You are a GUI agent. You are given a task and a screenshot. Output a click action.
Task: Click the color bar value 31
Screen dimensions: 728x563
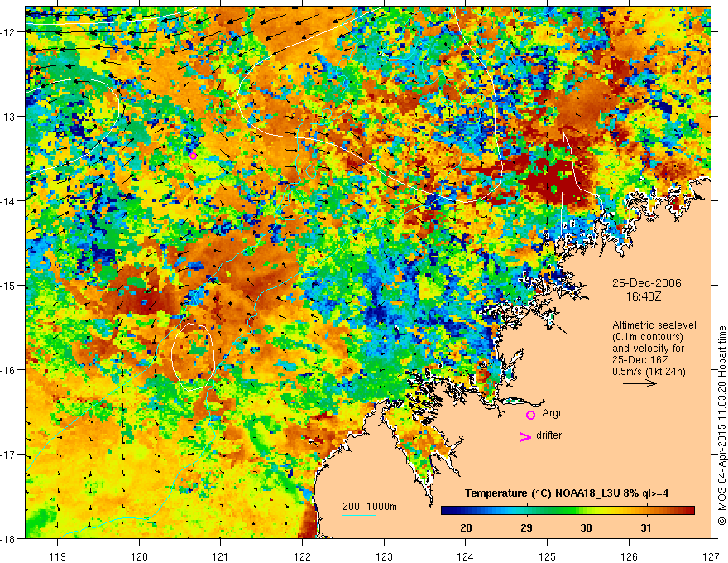646,527
